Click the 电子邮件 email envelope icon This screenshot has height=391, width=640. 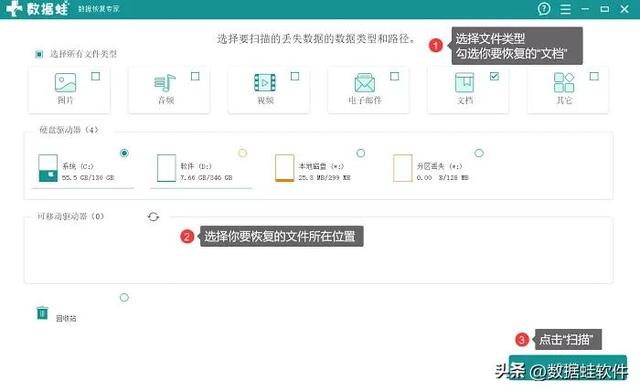click(364, 83)
